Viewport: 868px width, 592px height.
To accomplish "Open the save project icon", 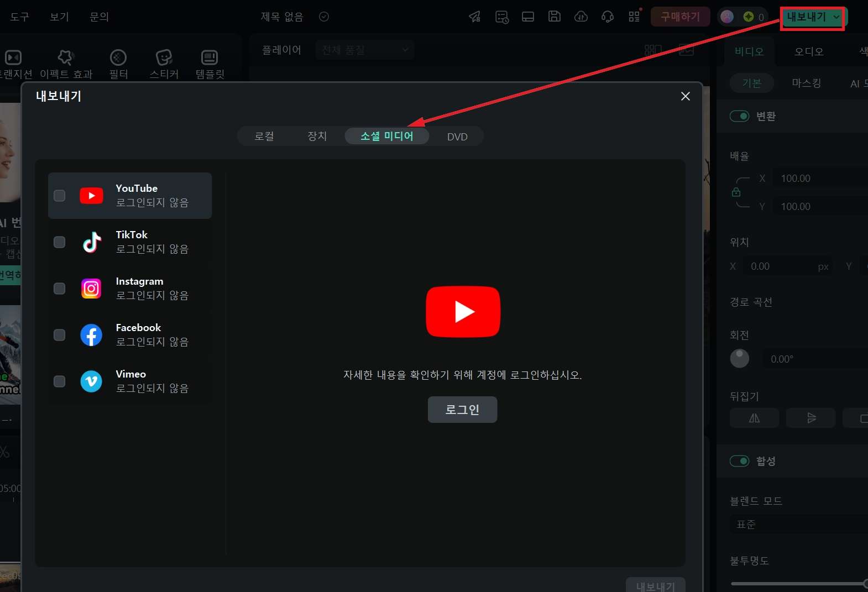I will click(x=555, y=17).
